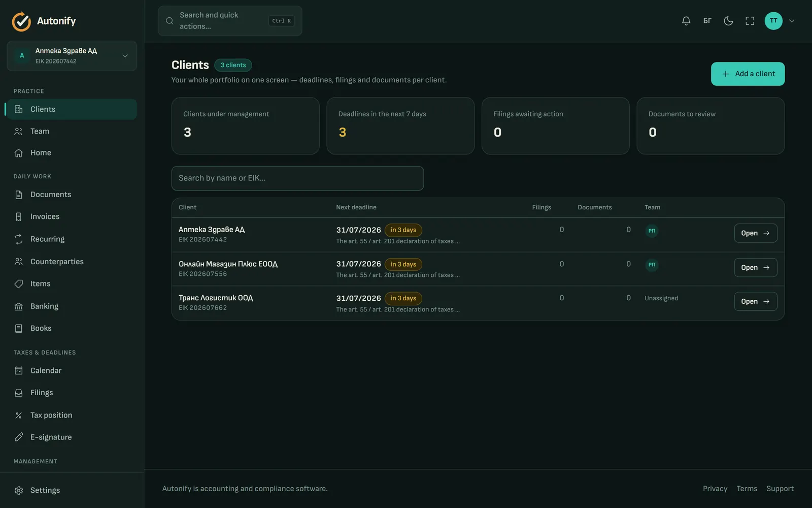The height and width of the screenshot is (508, 812).
Task: Open the Recurring section
Action: click(x=72, y=239)
